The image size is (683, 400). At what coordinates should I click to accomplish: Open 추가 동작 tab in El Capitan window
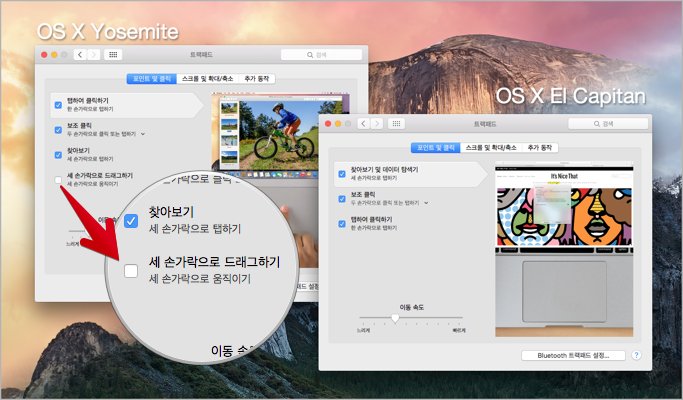click(x=540, y=148)
